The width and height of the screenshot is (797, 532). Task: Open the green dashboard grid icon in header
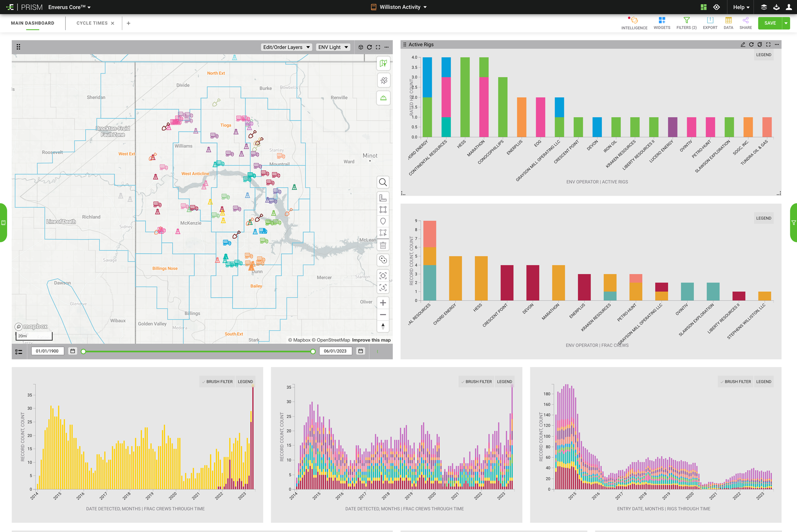pos(704,7)
